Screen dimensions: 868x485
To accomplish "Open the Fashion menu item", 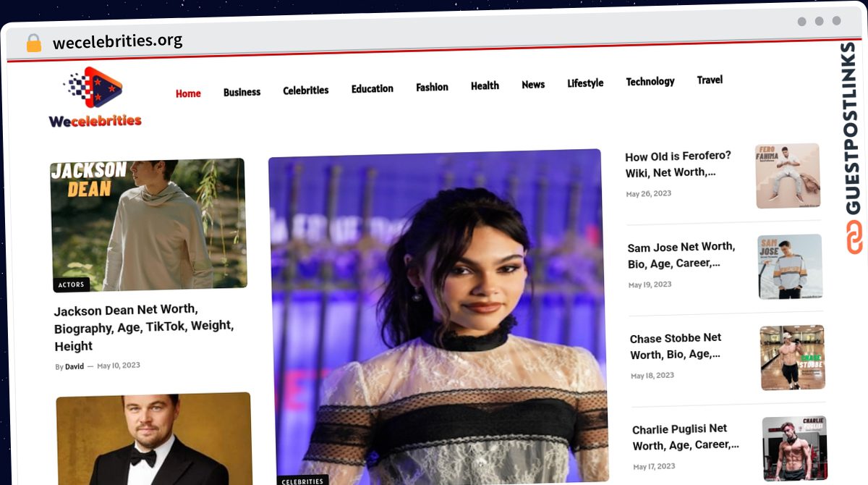I will tap(432, 87).
